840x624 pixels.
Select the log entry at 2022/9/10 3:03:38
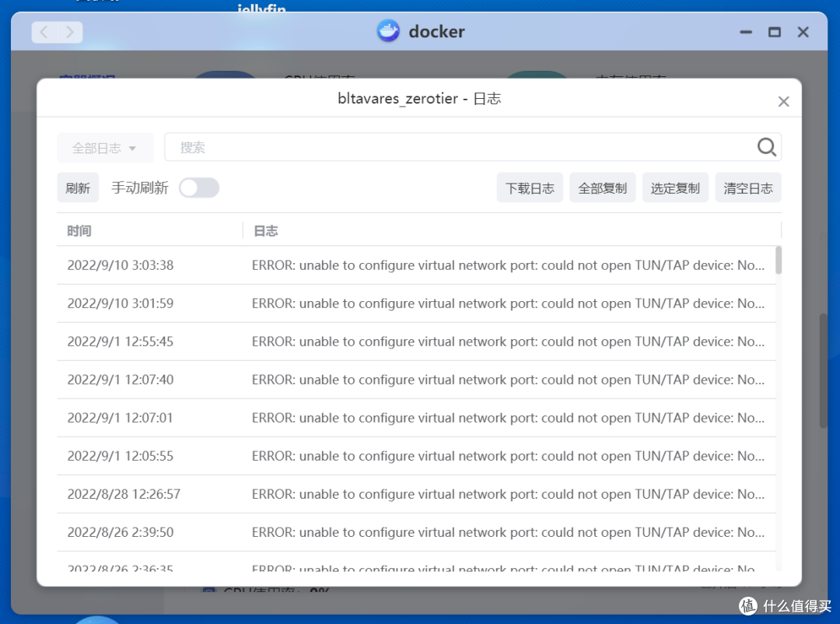pyautogui.click(x=416, y=265)
